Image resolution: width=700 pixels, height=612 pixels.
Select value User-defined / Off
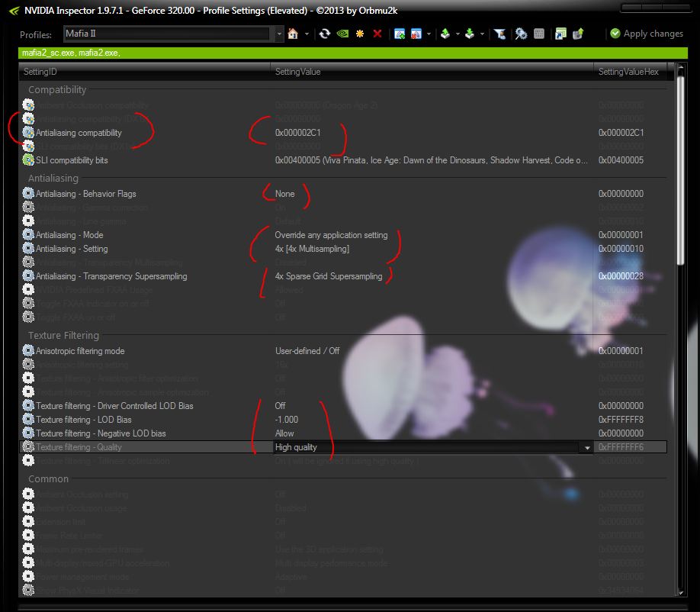coord(307,351)
